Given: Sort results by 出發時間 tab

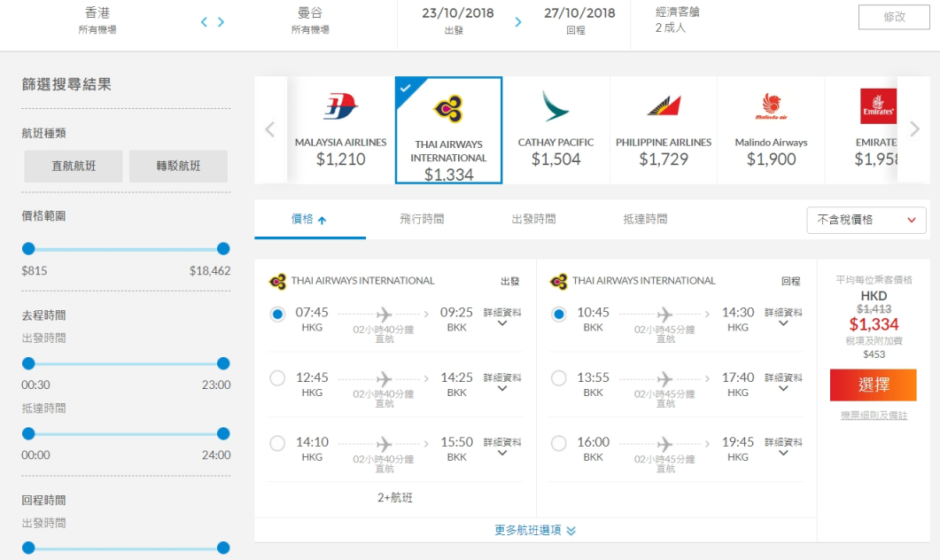Looking at the screenshot, I should 533,220.
